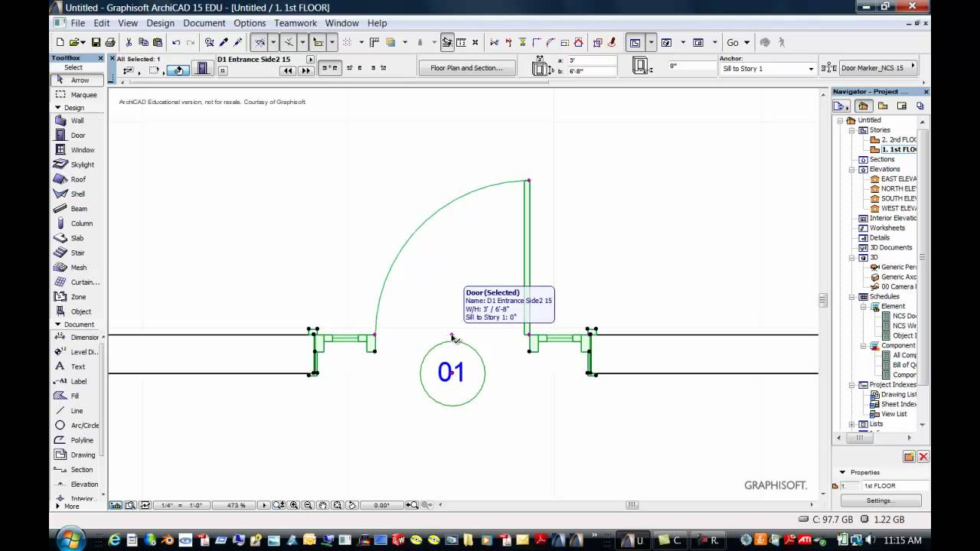Click the pan hand icon in bottom bar

click(x=323, y=505)
